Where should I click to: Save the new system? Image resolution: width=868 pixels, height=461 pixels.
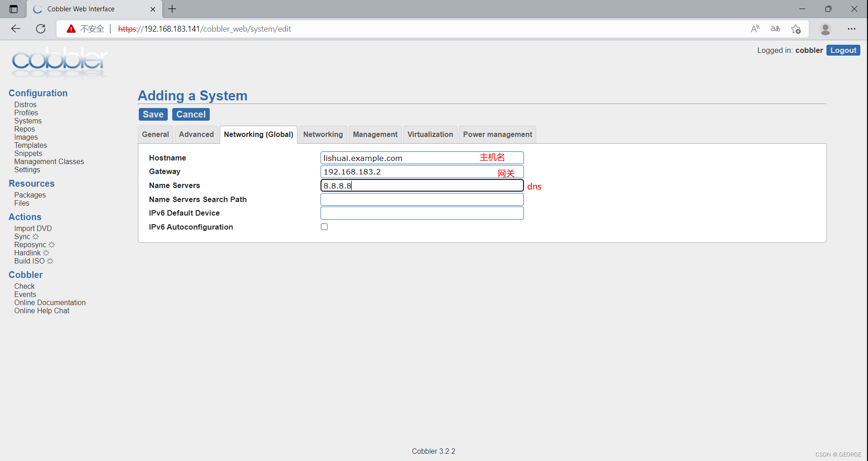153,114
